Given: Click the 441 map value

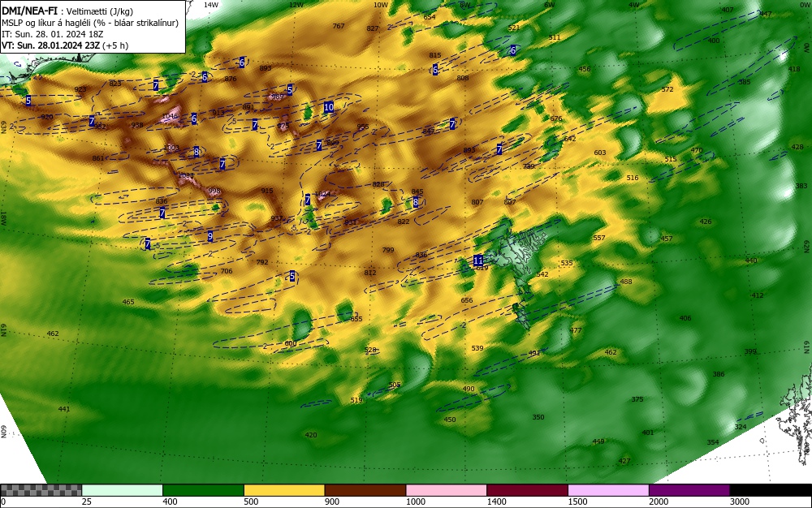Looking at the screenshot, I should [x=63, y=409].
